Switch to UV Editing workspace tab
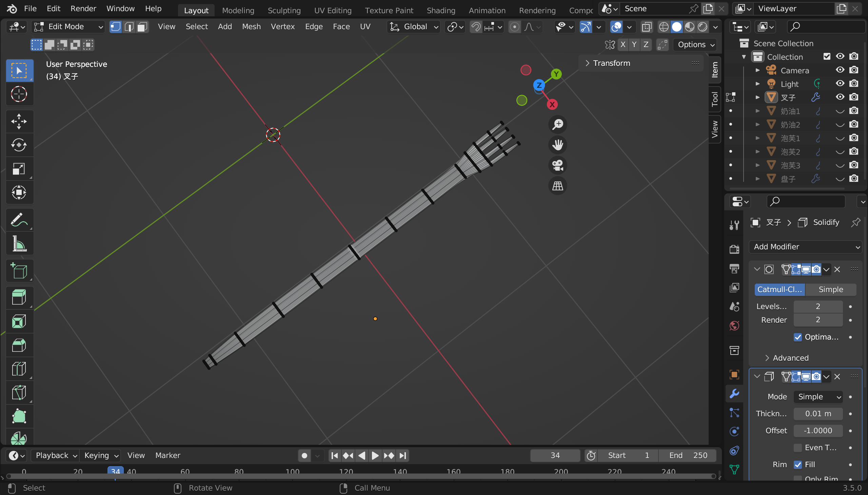 coord(333,11)
